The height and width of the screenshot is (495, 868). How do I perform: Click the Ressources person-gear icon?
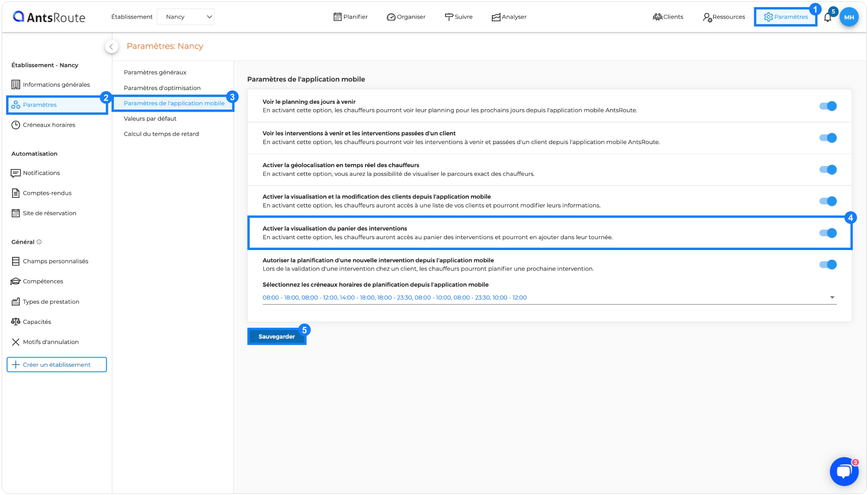click(707, 17)
